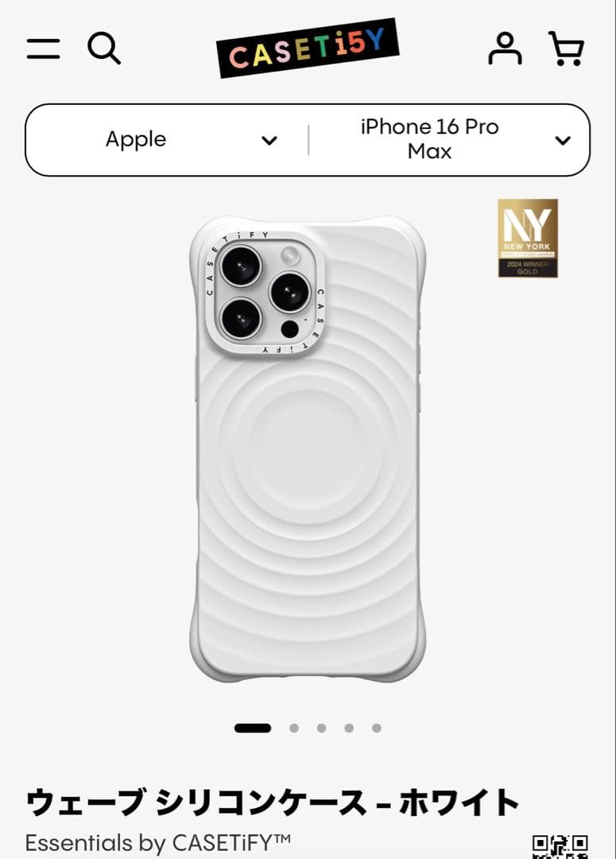Select the second carousel dot
The width and height of the screenshot is (616, 859).
tap(294, 728)
